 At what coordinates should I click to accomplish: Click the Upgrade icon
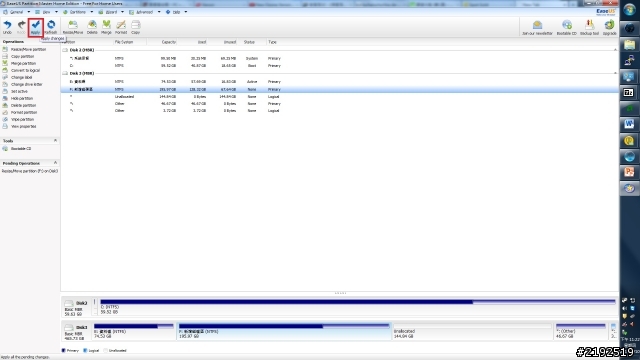click(x=609, y=28)
